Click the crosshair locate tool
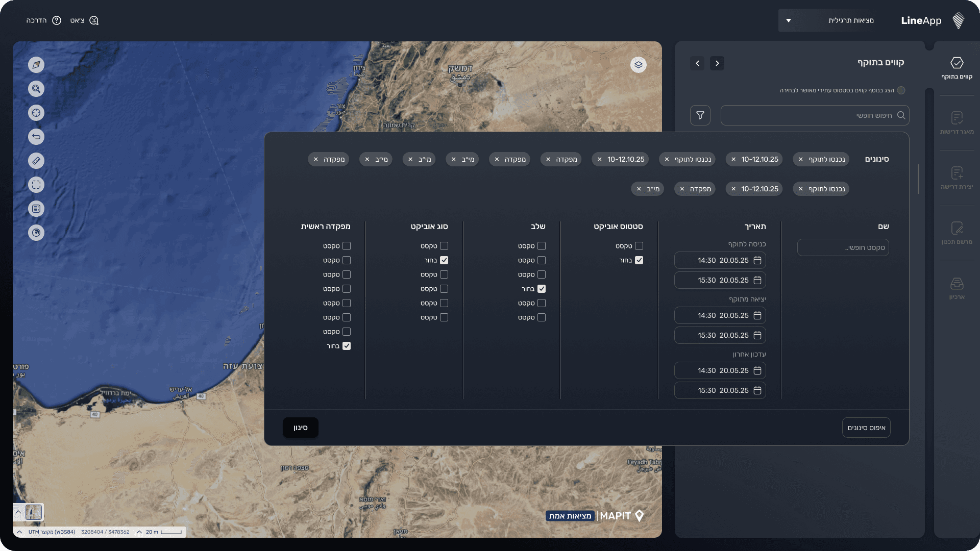 tap(36, 113)
